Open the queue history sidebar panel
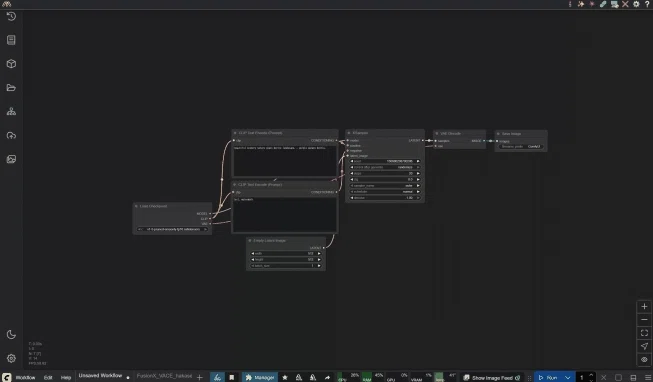 pos(11,16)
